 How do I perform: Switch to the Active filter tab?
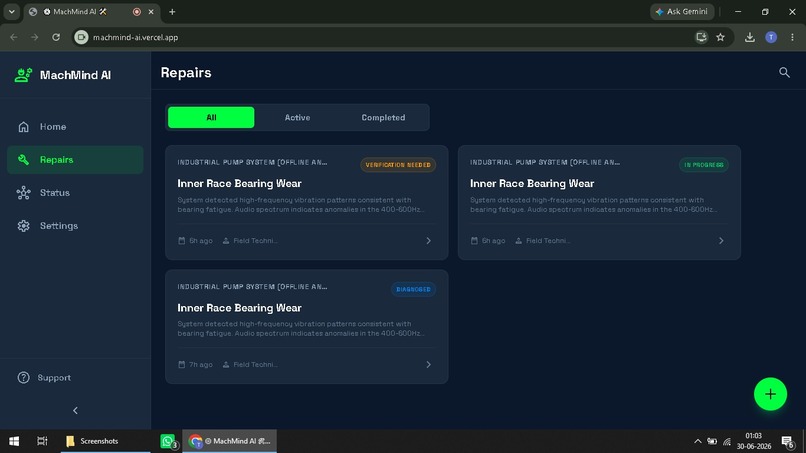click(297, 117)
